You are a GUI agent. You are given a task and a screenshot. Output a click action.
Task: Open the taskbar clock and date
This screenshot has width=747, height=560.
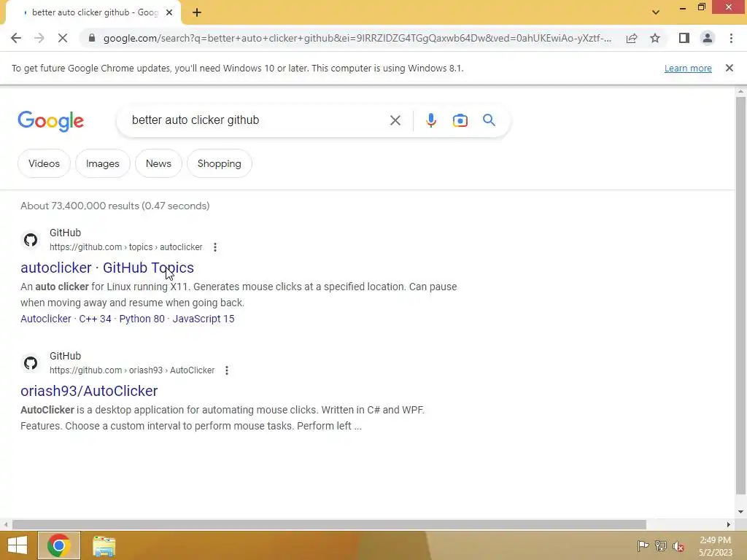(x=715, y=546)
